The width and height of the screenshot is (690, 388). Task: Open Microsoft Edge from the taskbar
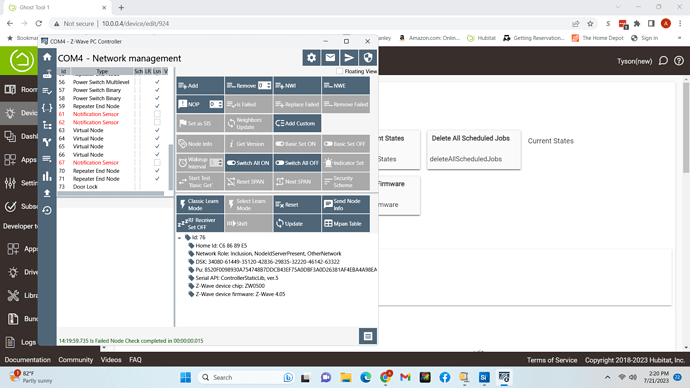click(366, 377)
